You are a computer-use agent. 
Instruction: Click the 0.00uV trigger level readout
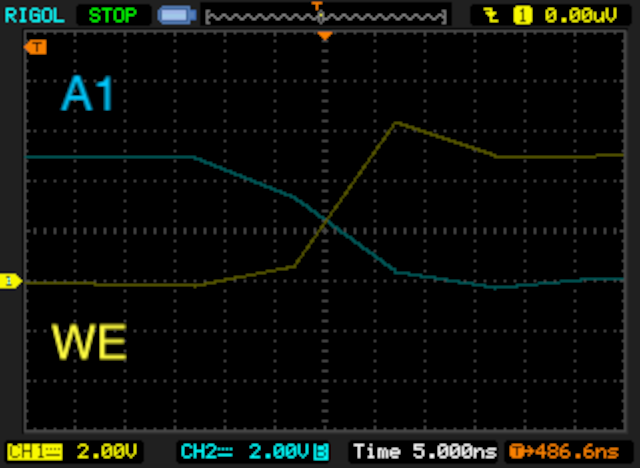(581, 16)
